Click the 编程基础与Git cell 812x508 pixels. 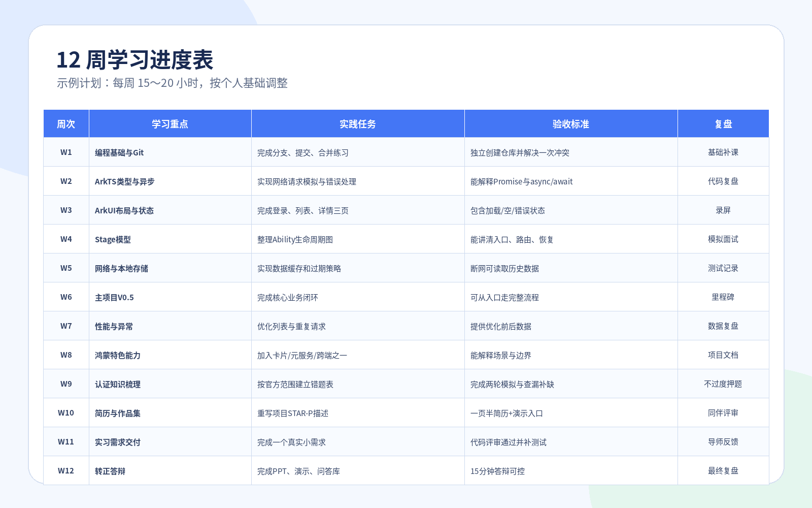click(170, 152)
